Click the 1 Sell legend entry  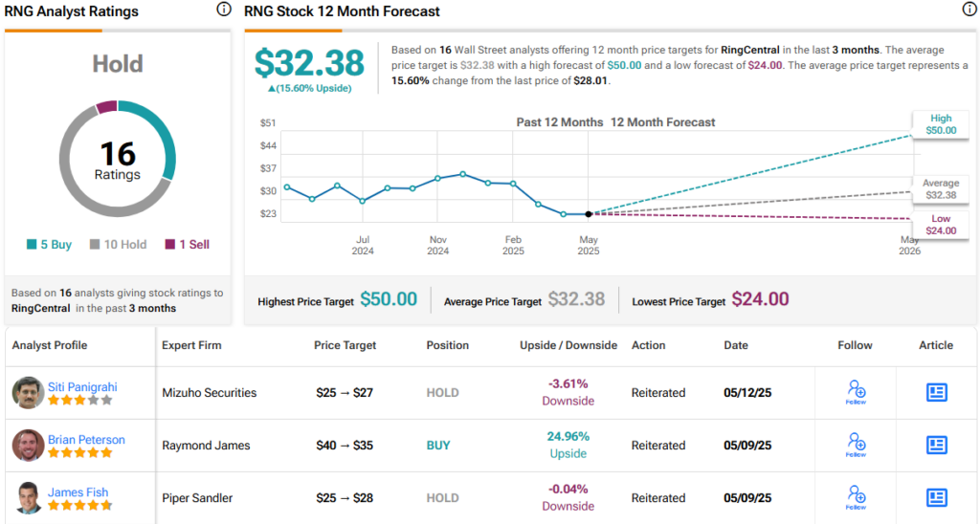point(187,244)
